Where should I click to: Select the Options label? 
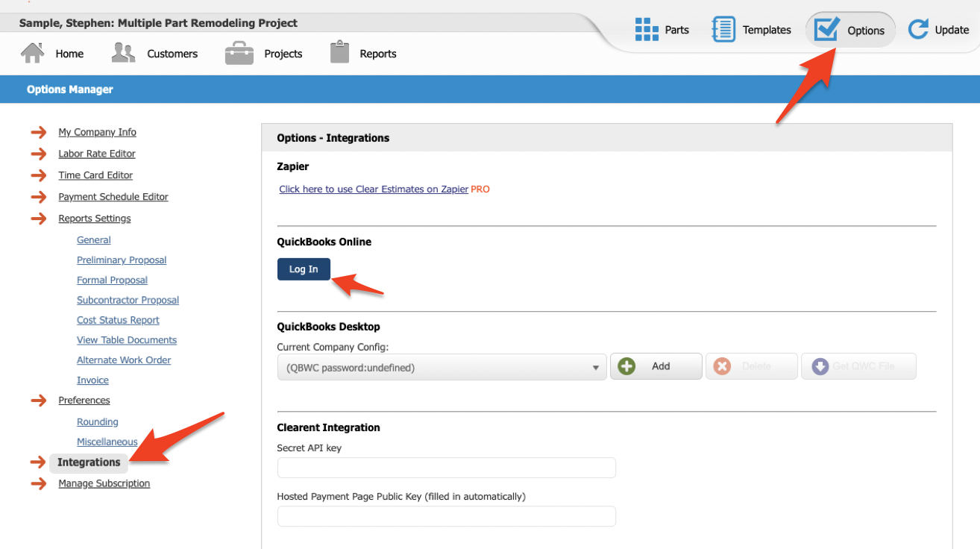(x=866, y=31)
